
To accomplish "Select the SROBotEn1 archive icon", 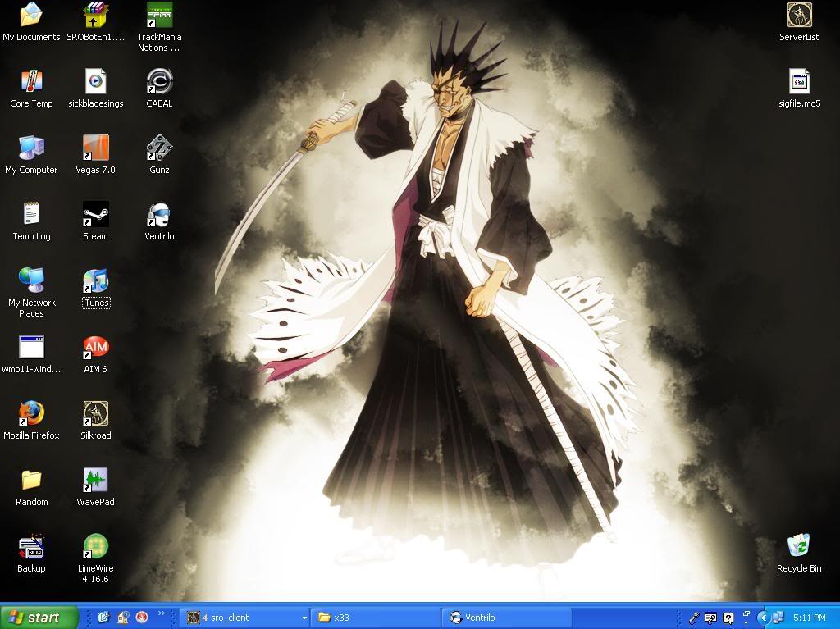I will (95, 21).
